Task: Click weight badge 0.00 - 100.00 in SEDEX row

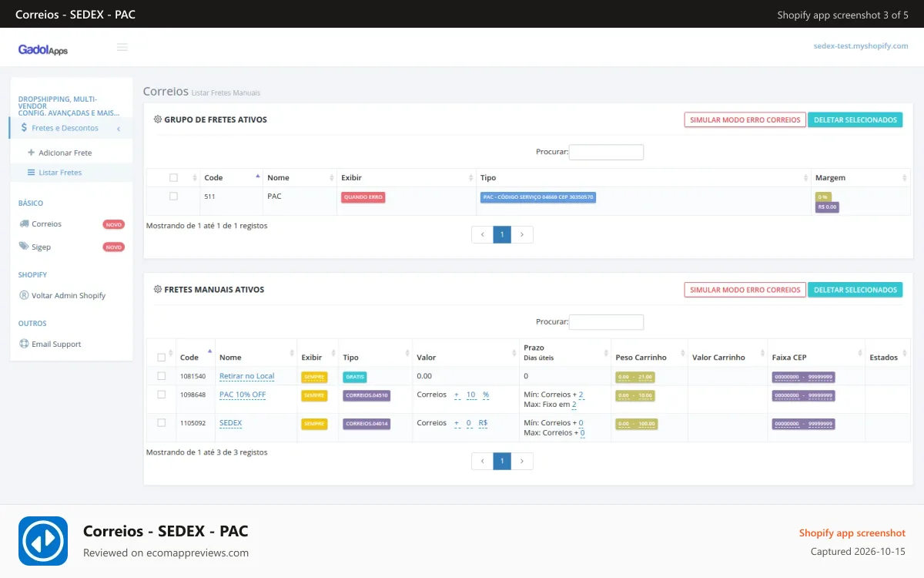Action: point(636,424)
